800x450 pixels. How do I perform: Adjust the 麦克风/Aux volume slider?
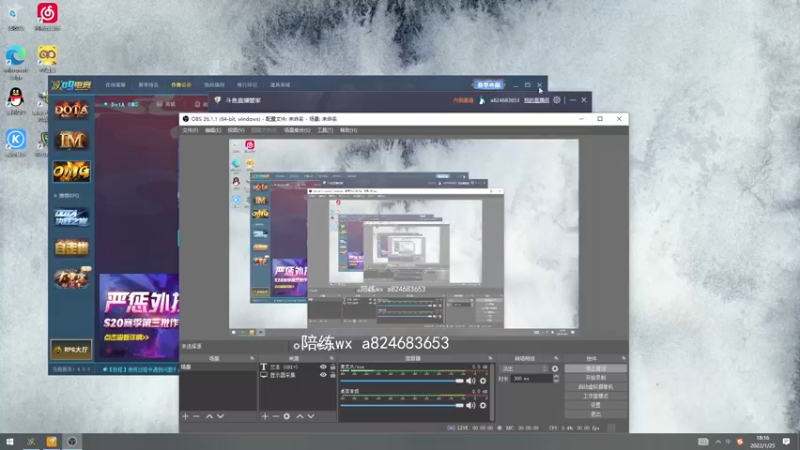click(x=402, y=381)
